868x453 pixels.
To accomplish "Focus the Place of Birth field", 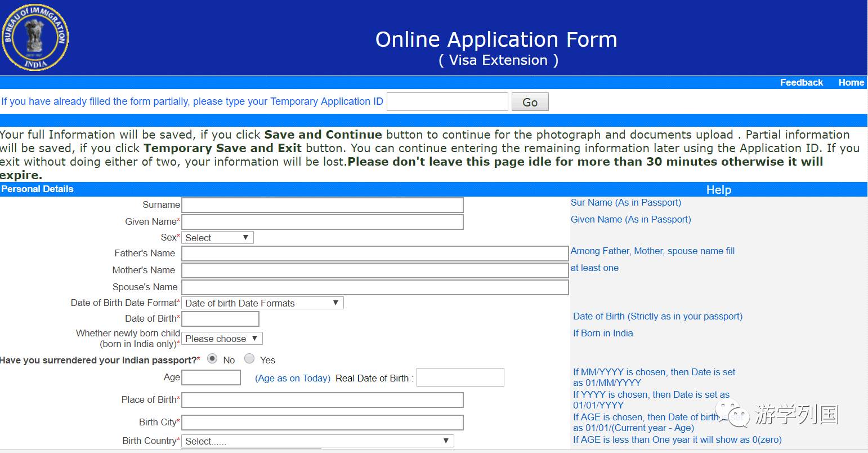I will tap(323, 400).
